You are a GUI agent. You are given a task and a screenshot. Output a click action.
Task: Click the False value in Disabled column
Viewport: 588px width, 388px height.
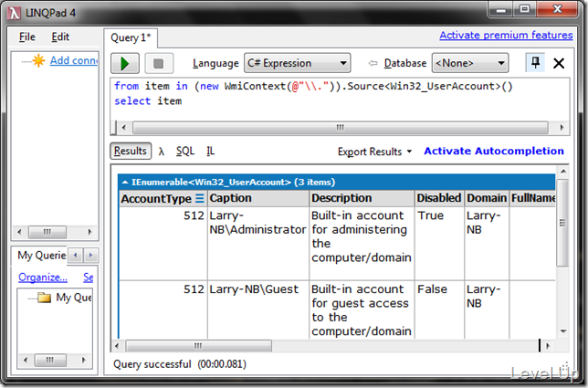(433, 289)
